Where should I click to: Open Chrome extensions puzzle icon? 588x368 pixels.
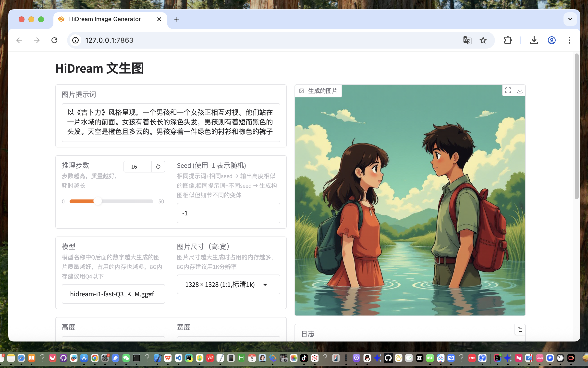point(508,40)
